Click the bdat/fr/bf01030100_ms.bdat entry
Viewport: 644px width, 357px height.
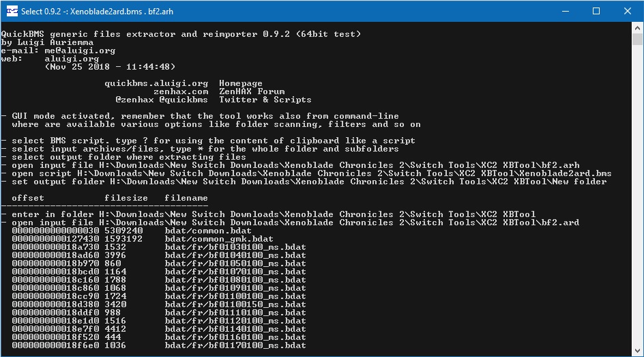point(235,247)
